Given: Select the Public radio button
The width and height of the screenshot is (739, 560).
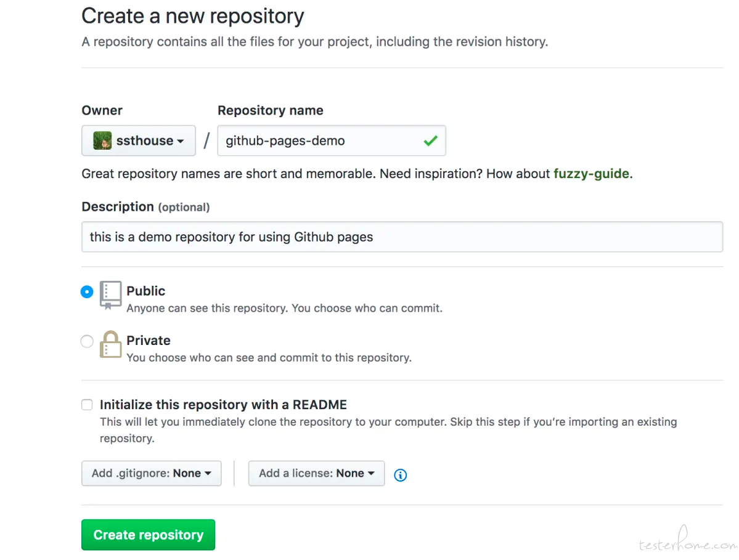Looking at the screenshot, I should coord(87,291).
